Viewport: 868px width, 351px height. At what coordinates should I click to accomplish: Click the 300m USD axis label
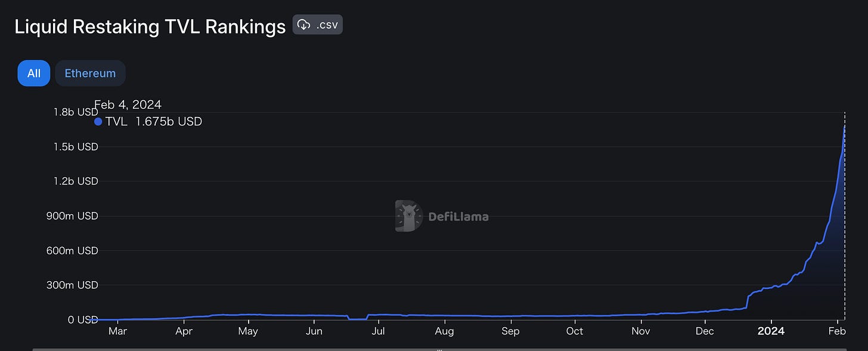pos(72,285)
